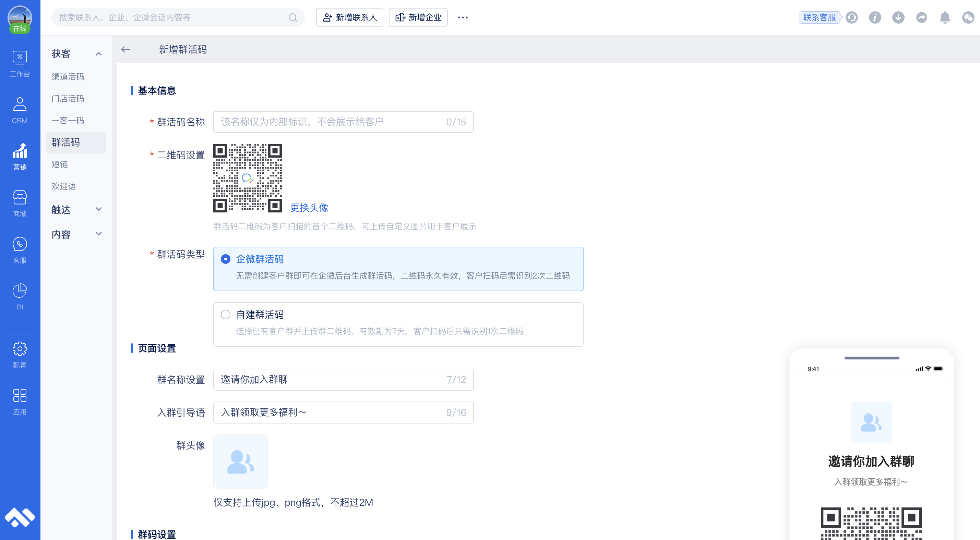
Task: Click the 新增群活码 page title
Action: 183,49
